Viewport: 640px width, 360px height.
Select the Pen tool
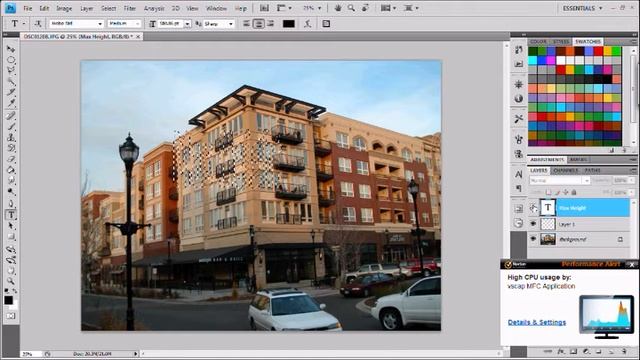pos(11,203)
